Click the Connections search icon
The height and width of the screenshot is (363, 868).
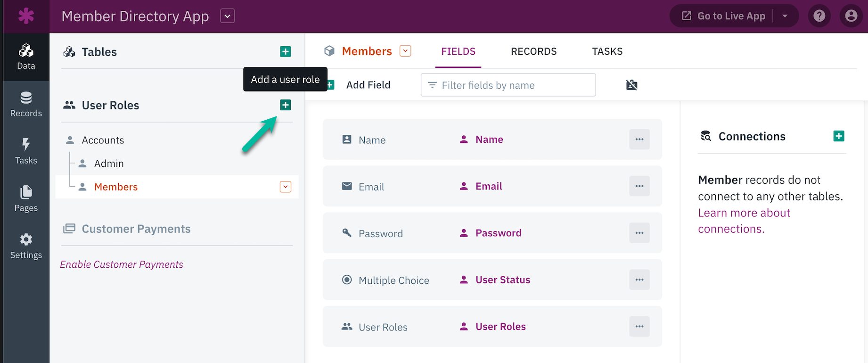click(x=705, y=136)
